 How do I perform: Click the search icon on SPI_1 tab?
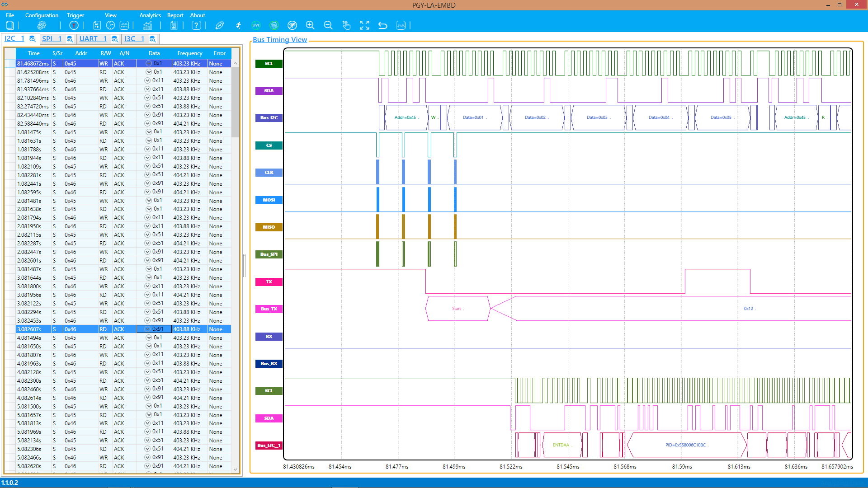click(x=70, y=39)
